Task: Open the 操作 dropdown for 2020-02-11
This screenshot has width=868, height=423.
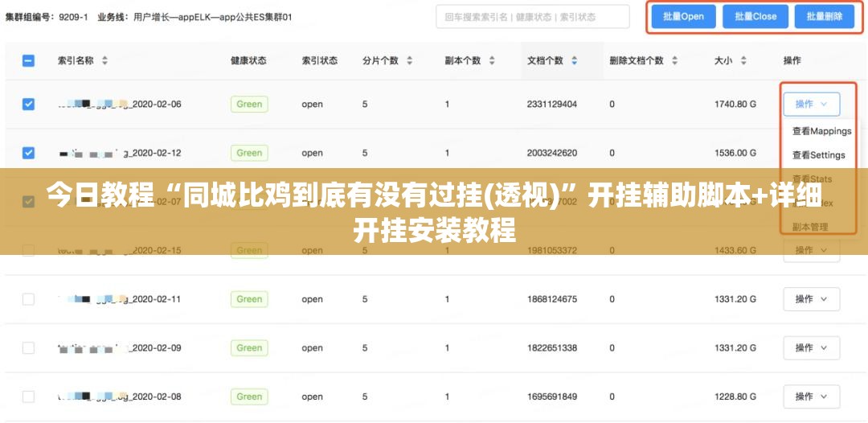Action: pyautogui.click(x=812, y=299)
